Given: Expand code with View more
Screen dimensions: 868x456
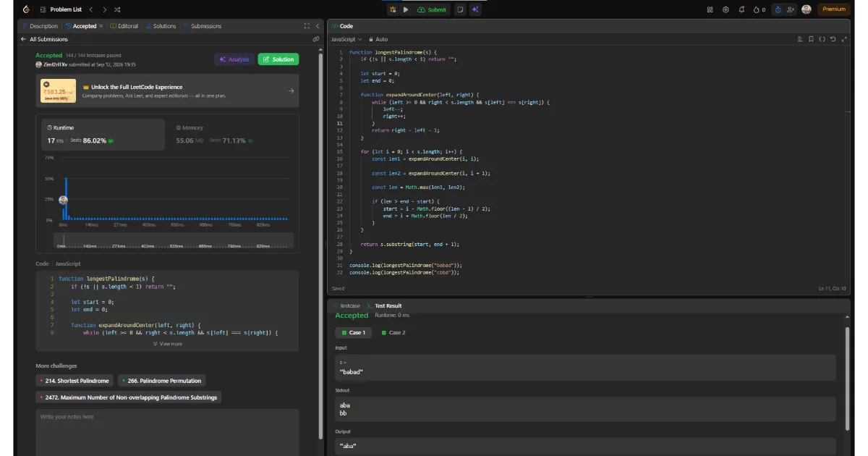Looking at the screenshot, I should (x=168, y=344).
